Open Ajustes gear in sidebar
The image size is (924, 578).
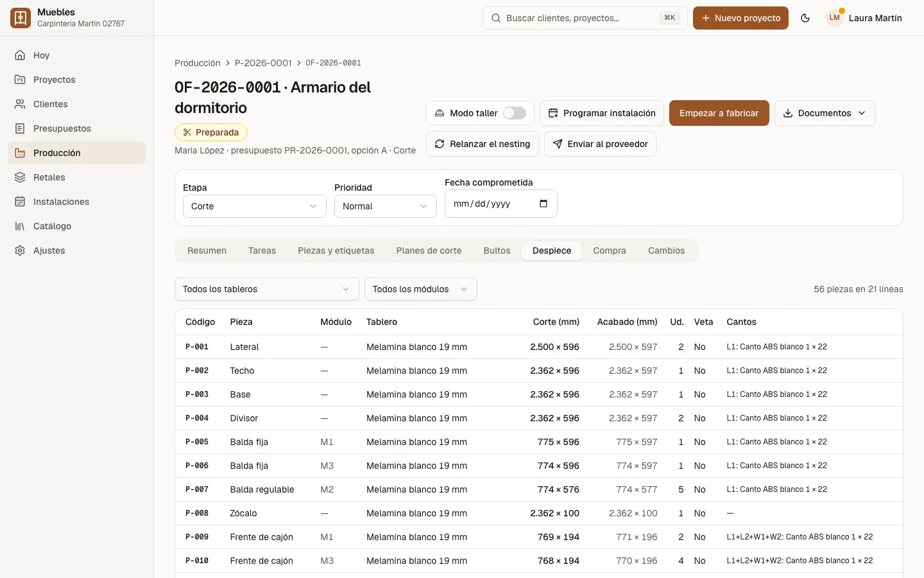click(x=20, y=250)
